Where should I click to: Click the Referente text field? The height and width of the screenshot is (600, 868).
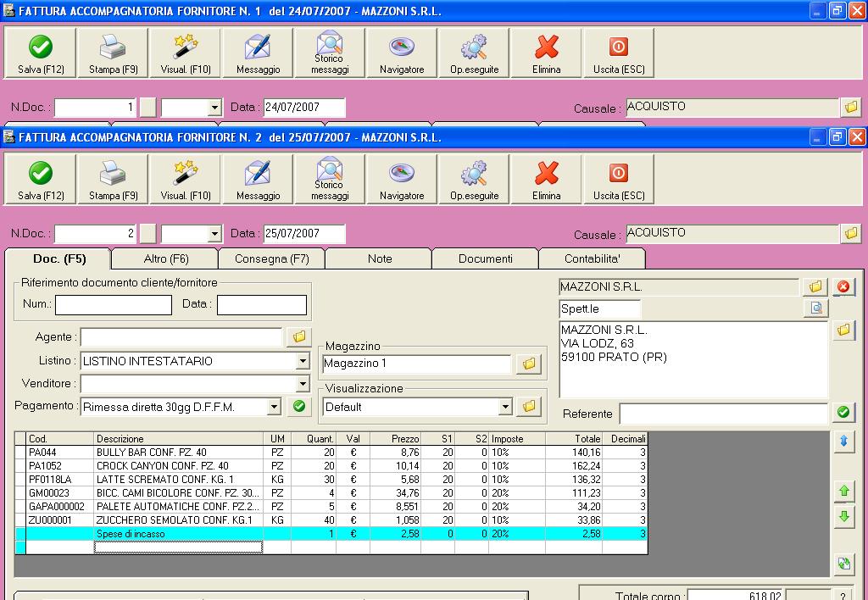tap(722, 414)
